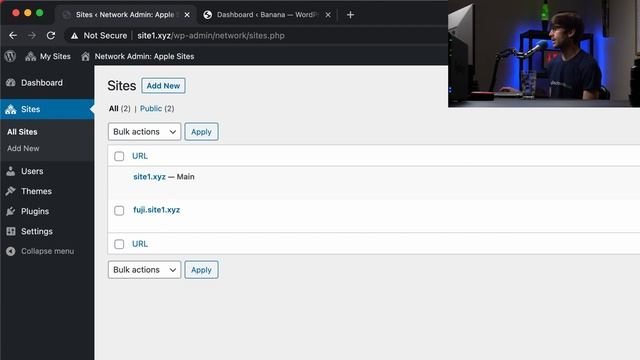Filter by Public sites
Viewport: 640px width, 360px height.
point(151,109)
